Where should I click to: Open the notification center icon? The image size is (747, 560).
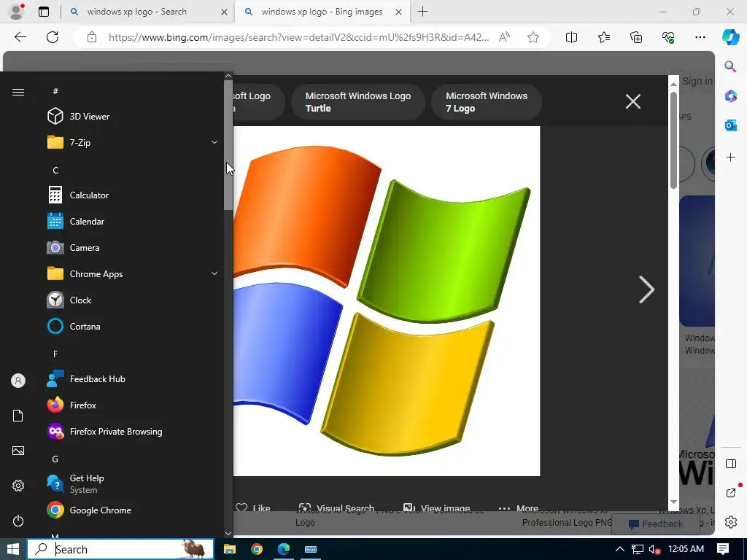pos(723,549)
